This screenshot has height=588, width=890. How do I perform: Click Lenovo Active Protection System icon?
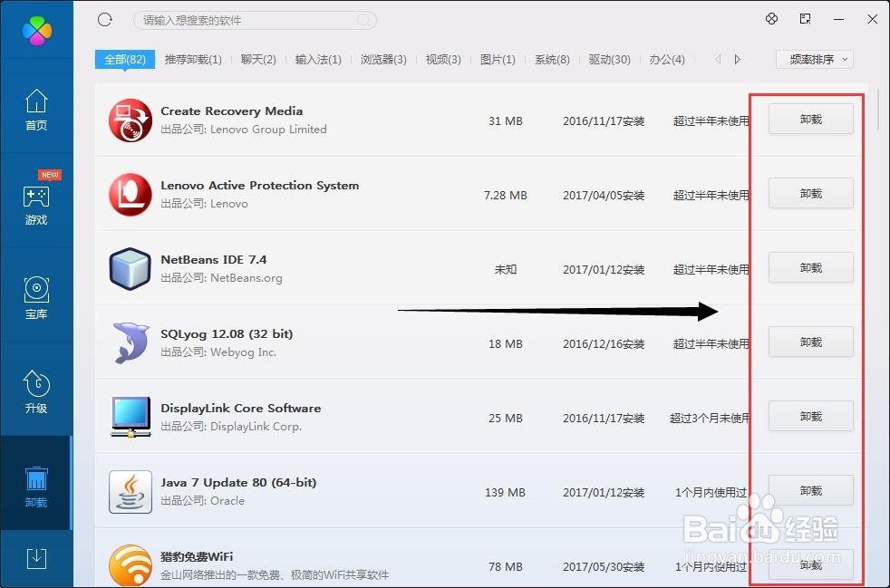click(x=131, y=194)
